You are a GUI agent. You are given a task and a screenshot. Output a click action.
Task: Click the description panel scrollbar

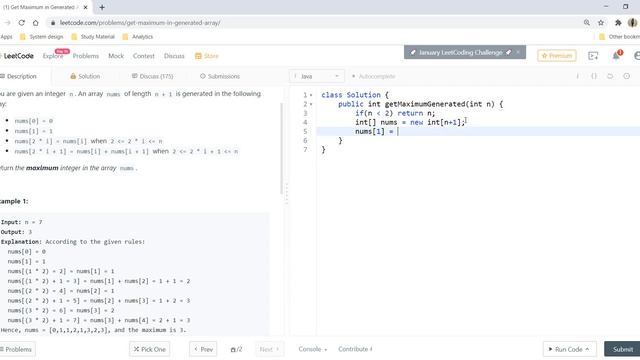[281, 149]
